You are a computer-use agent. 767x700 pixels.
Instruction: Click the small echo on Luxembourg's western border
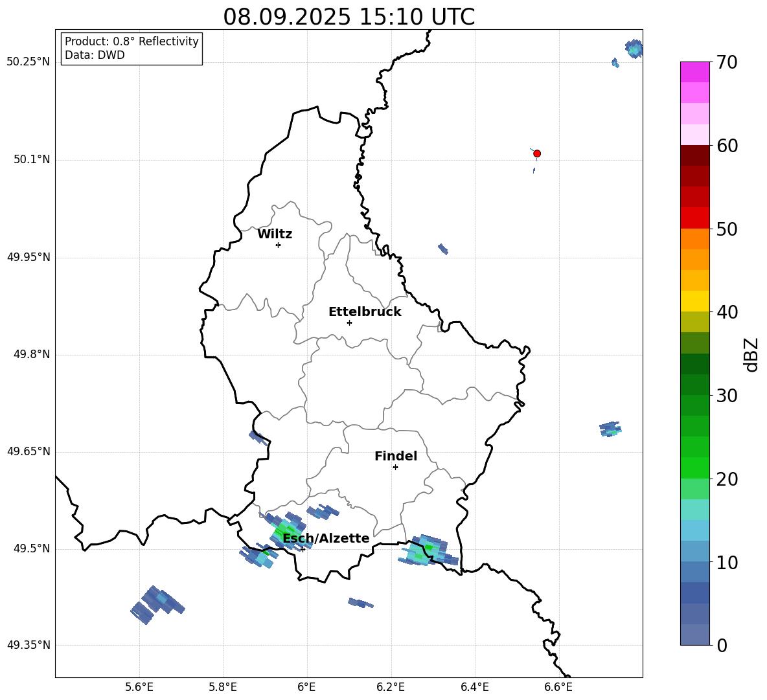click(x=258, y=436)
